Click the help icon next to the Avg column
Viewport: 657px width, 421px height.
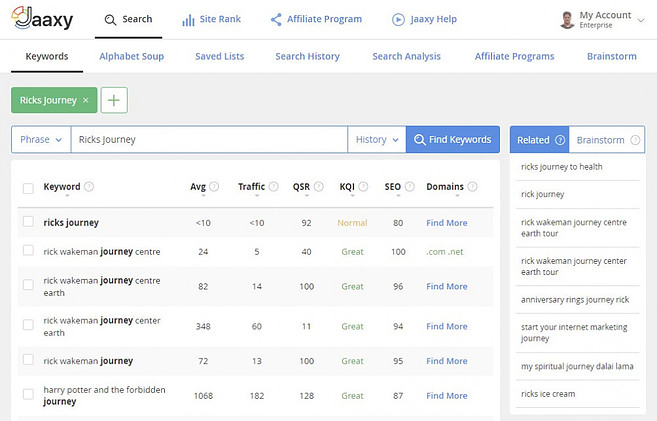pyautogui.click(x=214, y=186)
